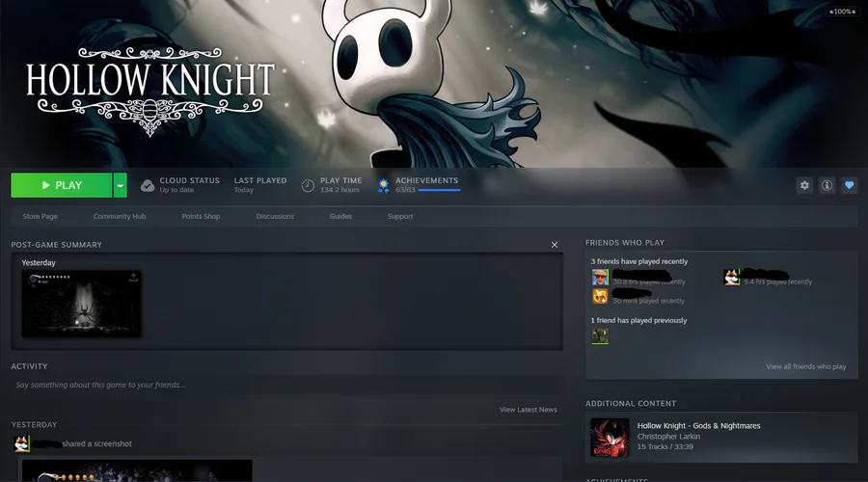Viewport: 868px width, 482px height.
Task: Click the cloud status icon
Action: (x=148, y=185)
